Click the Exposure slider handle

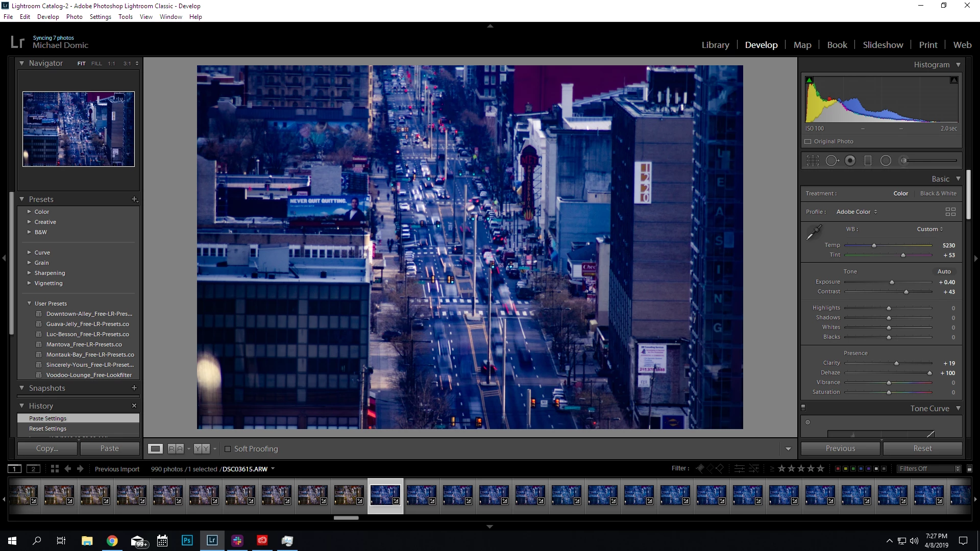coord(892,282)
